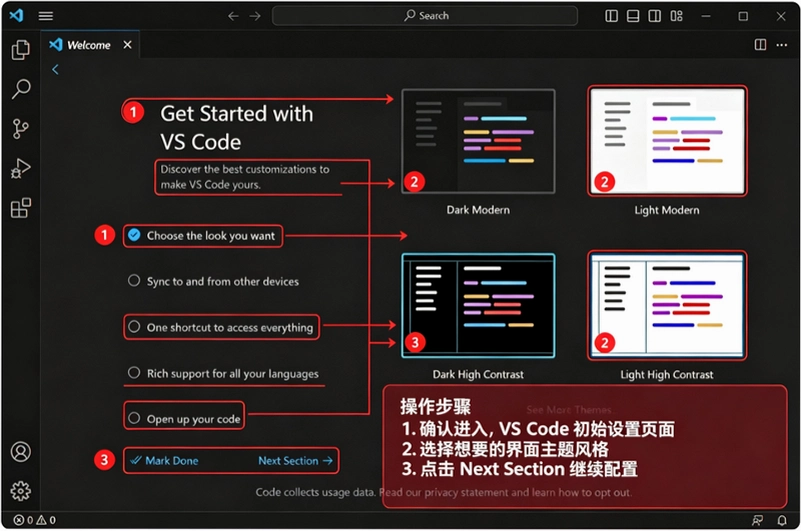
Task: Select One shortcut to access everything
Action: pyautogui.click(x=222, y=327)
